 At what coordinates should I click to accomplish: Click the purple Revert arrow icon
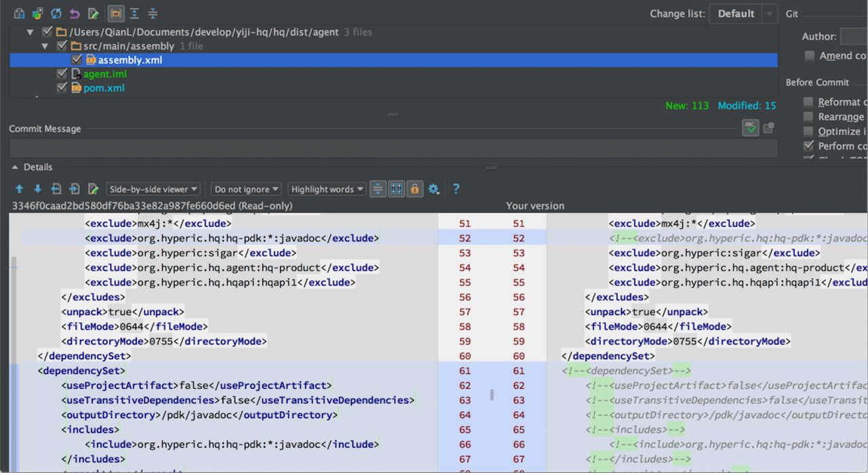(75, 14)
